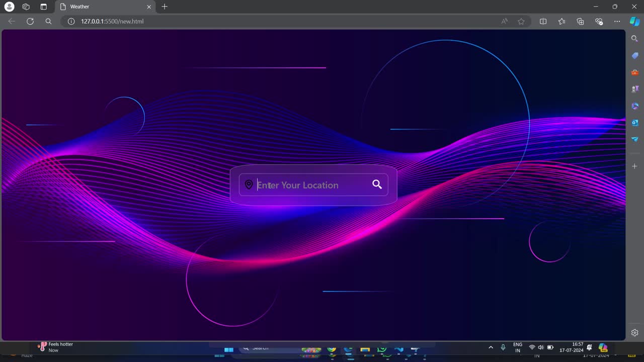The image size is (644, 362).
Task: Select the Weather browser tab
Action: [x=101, y=7]
